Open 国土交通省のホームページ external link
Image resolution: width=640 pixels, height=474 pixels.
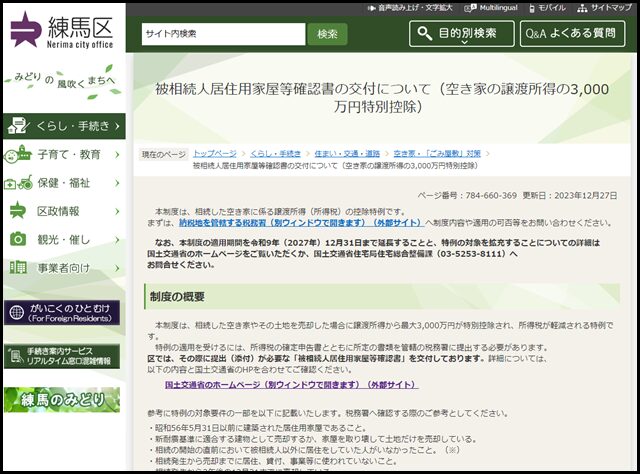click(291, 385)
